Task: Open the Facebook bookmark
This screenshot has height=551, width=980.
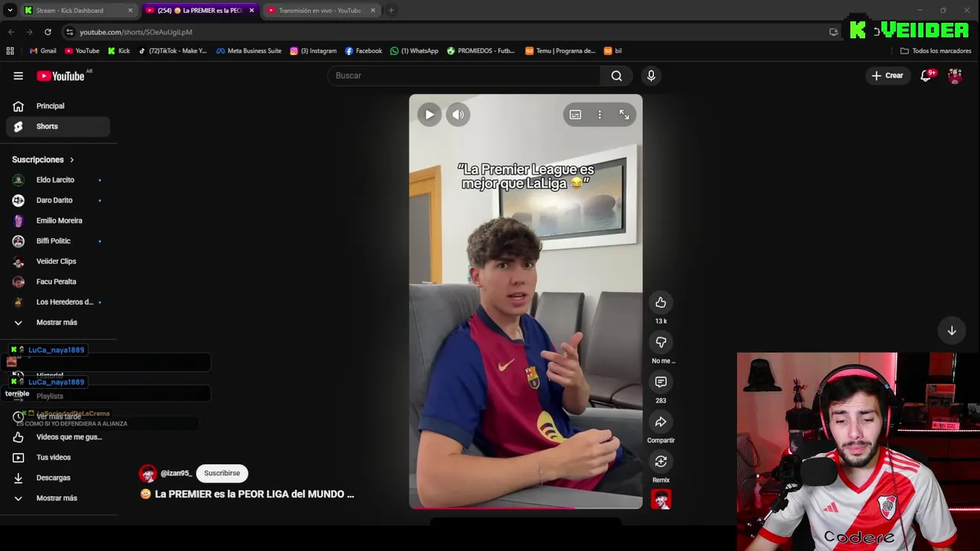Action: (364, 51)
